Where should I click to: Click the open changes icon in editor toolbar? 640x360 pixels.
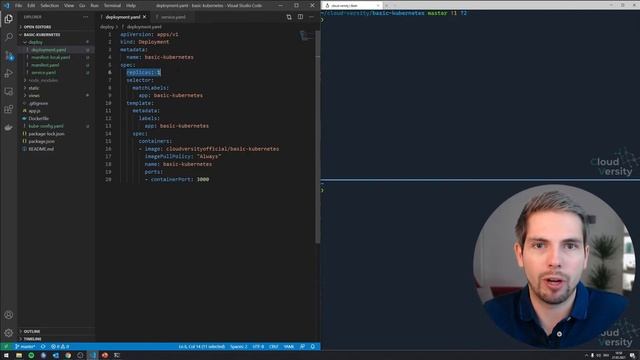coord(289,17)
